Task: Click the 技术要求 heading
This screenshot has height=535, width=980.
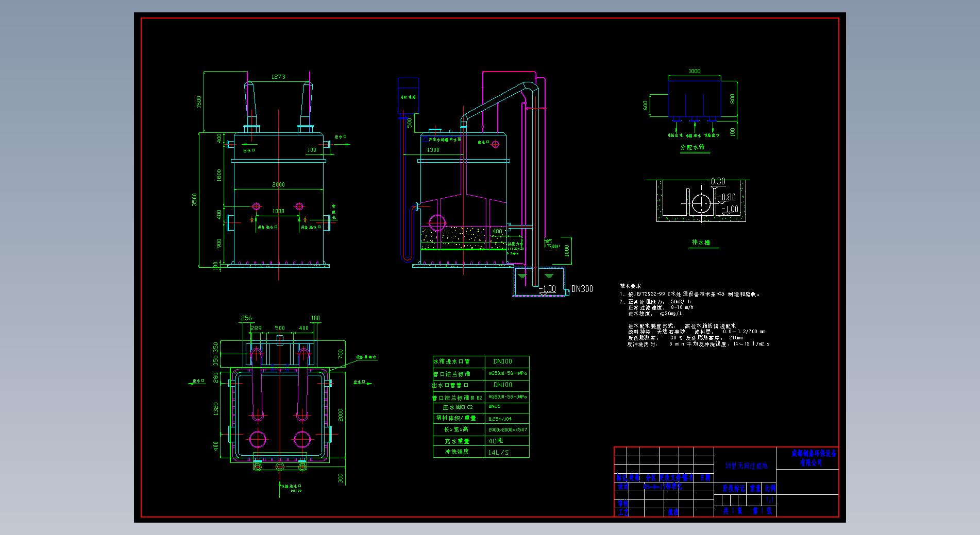Action: (x=631, y=286)
